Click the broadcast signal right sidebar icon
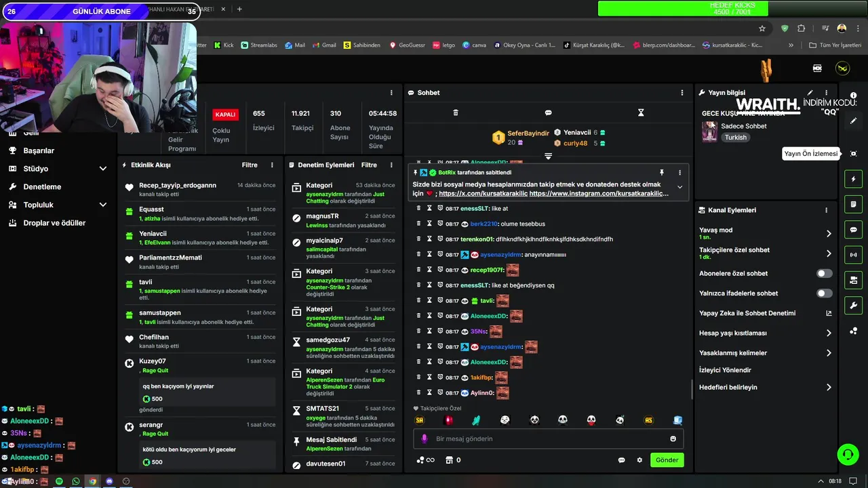868x488 pixels. [854, 255]
